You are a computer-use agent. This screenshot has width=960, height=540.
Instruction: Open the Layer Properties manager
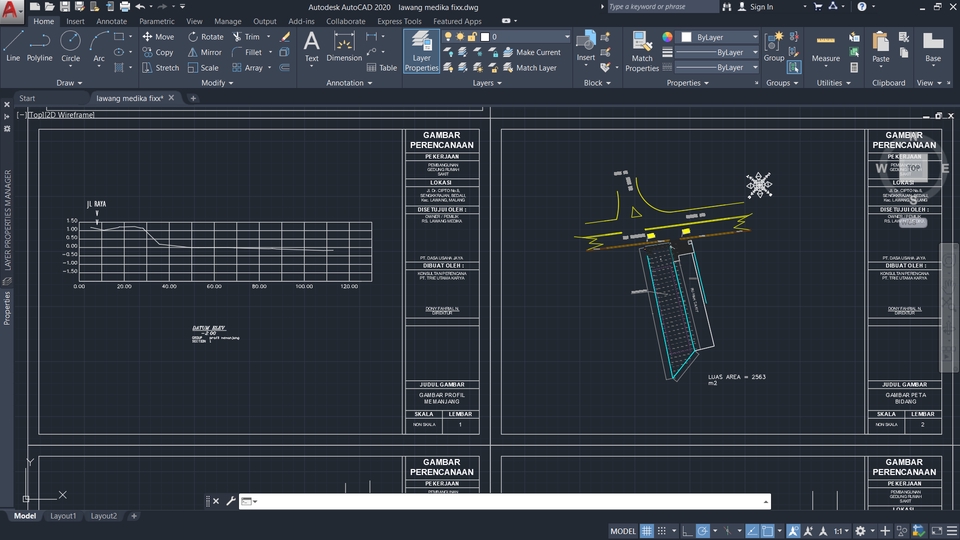point(421,51)
